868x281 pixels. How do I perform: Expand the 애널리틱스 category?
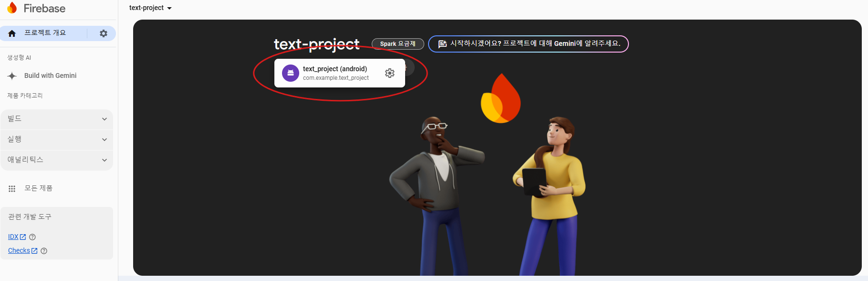coord(57,160)
